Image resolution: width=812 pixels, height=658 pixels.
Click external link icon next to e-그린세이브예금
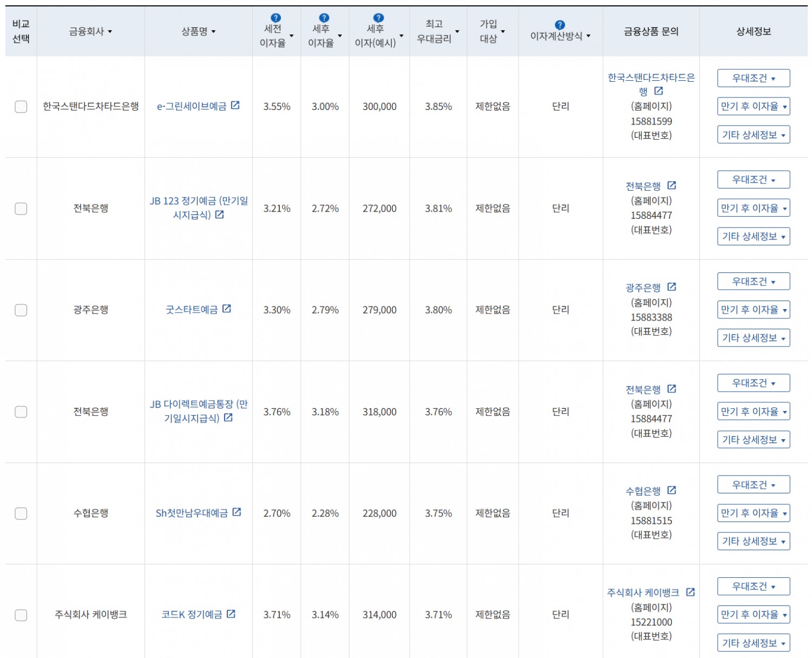tap(235, 105)
